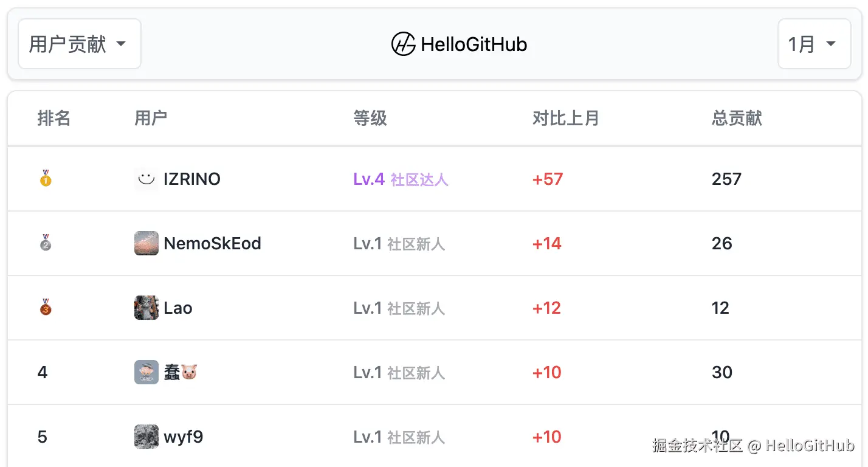Click the HelloGitHub logo icon
This screenshot has width=868, height=467.
click(403, 44)
